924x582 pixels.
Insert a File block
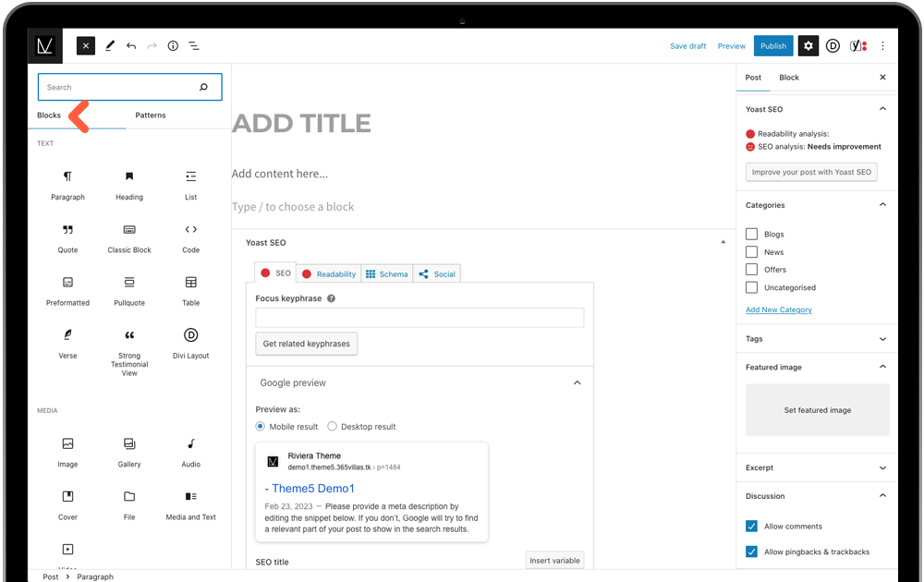pos(129,505)
